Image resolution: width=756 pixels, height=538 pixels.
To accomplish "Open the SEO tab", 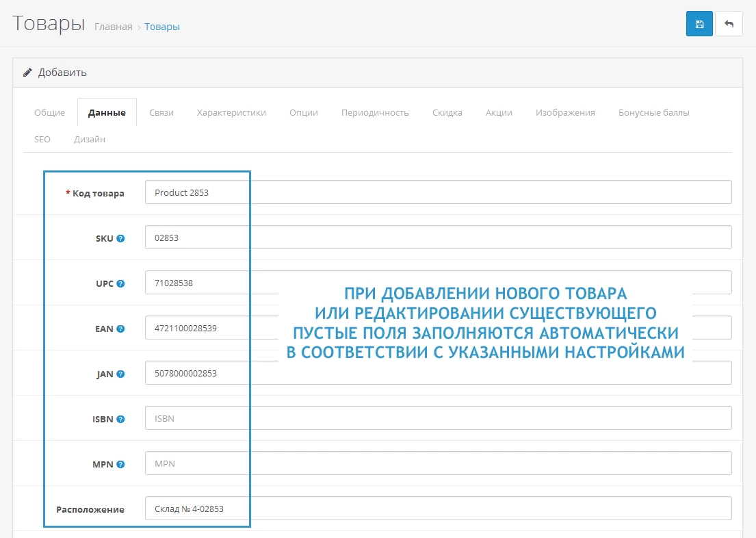I will (x=42, y=140).
